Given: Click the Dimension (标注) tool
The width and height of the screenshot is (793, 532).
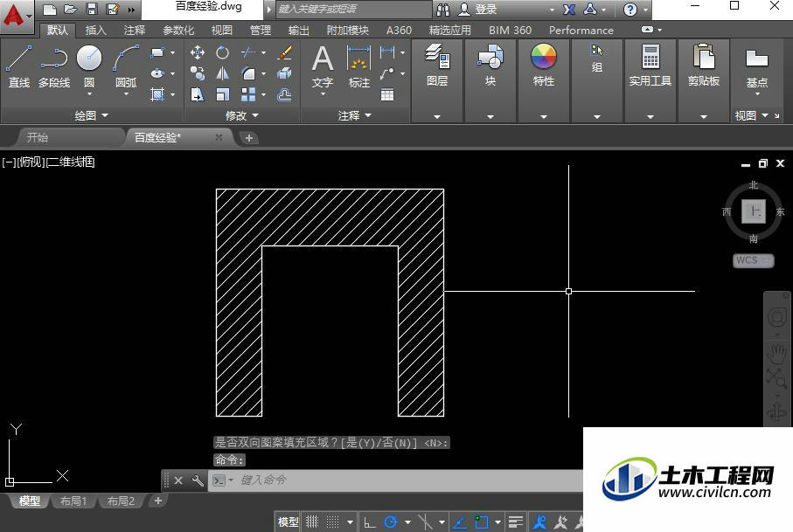Looking at the screenshot, I should point(359,66).
